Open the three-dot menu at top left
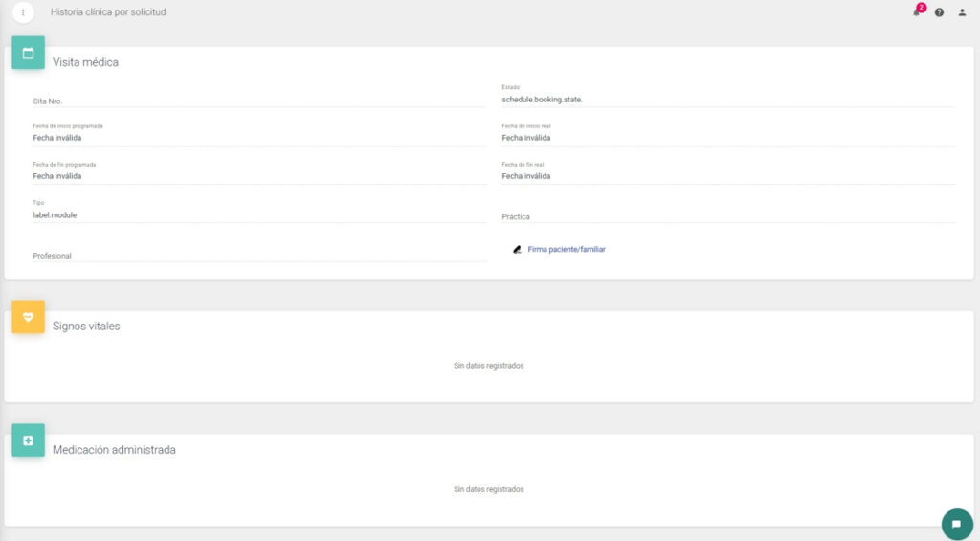Screen dimensions: 980x541 click(x=23, y=12)
